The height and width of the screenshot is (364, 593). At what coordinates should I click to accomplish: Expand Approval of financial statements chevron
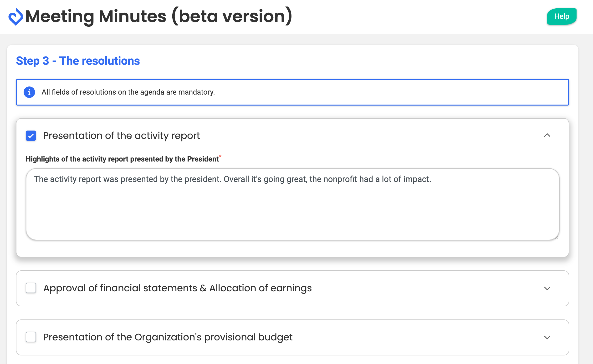click(x=547, y=288)
